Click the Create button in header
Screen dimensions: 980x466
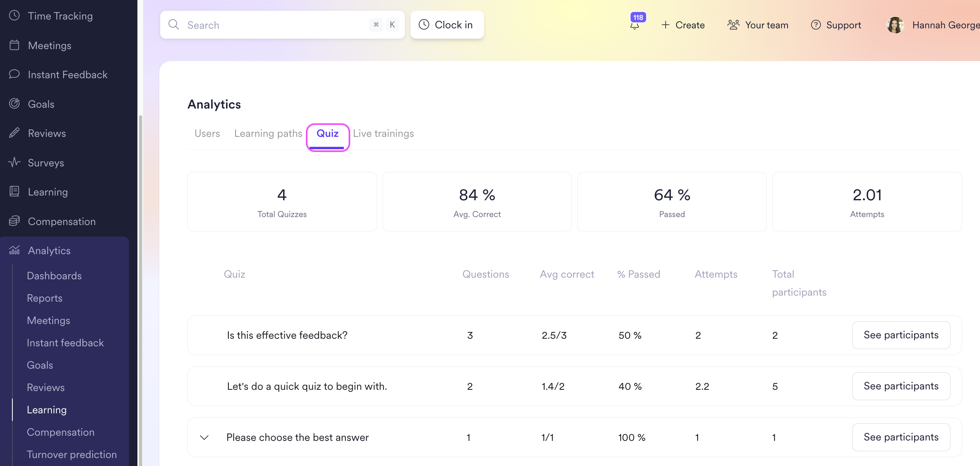pyautogui.click(x=683, y=25)
